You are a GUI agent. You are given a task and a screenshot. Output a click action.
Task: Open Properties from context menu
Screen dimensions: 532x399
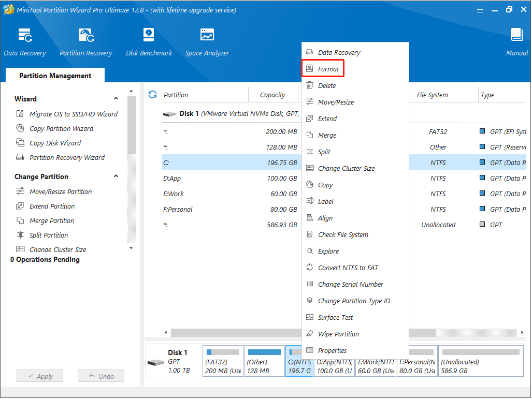[355, 350]
